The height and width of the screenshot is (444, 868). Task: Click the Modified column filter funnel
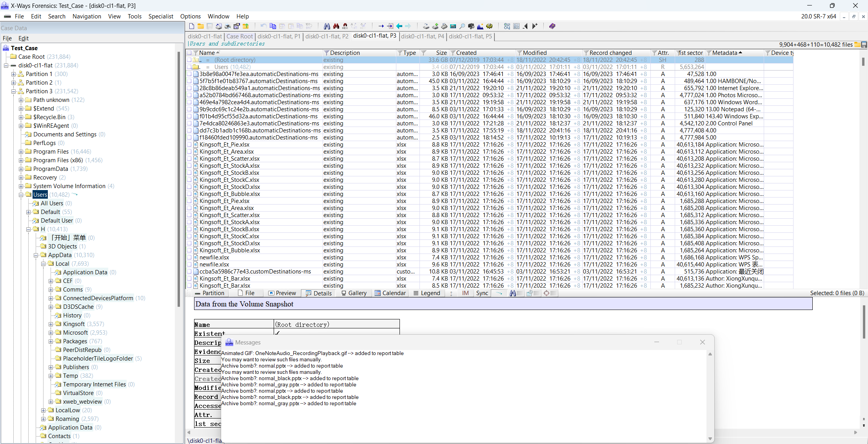[x=519, y=53]
